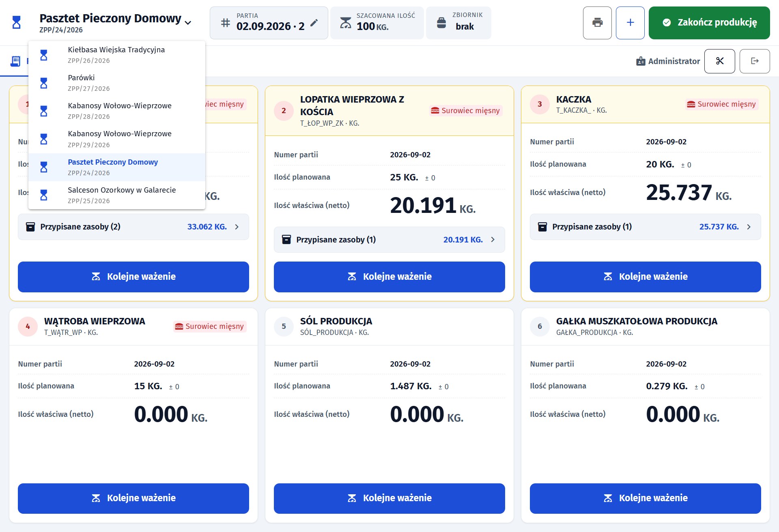Image resolution: width=779 pixels, height=532 pixels.
Task: Click Kolejne ważenie on Gałka Muszkatołowa card
Action: point(646,498)
